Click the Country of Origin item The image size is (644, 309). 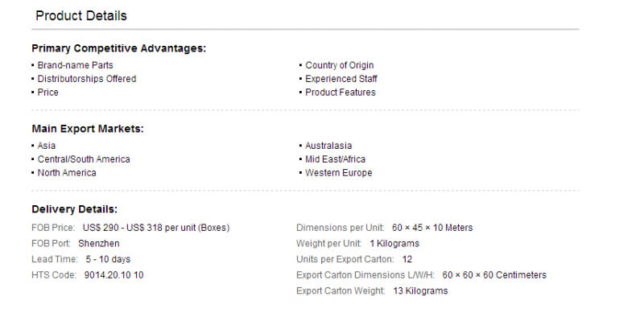pyautogui.click(x=339, y=65)
